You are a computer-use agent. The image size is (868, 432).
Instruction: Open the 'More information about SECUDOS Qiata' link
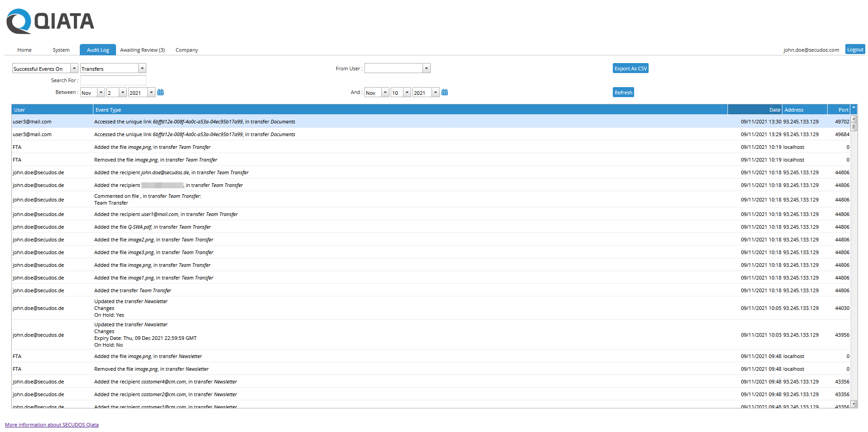(x=52, y=424)
